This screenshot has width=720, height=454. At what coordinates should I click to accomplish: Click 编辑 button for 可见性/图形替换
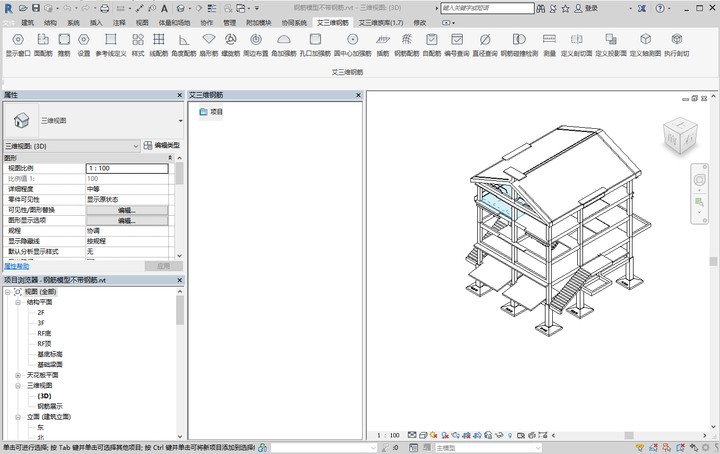click(127, 210)
